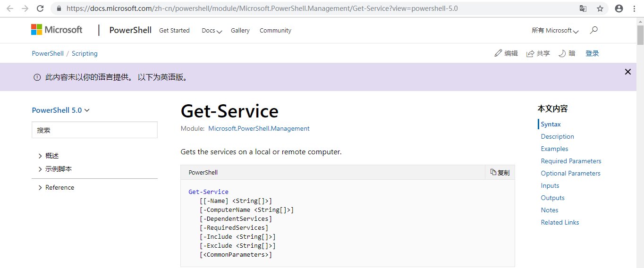The height and width of the screenshot is (268, 644).
Task: Click the [-Include <String[]>] code line
Action: pos(237,237)
